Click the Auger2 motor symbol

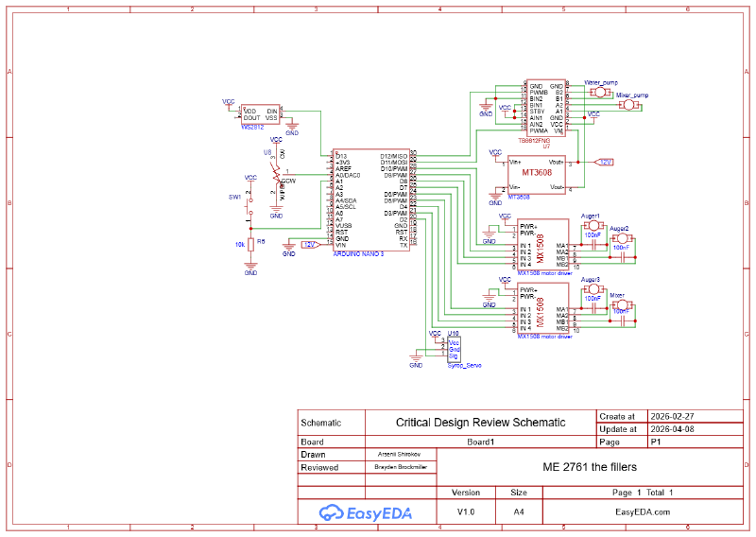point(622,238)
